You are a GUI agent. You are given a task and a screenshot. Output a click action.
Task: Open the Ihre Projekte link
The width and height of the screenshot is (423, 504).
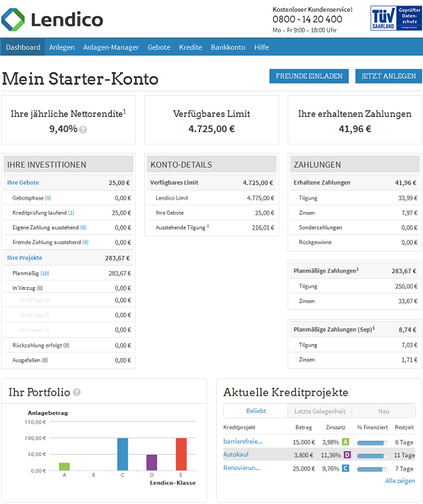pyautogui.click(x=25, y=258)
